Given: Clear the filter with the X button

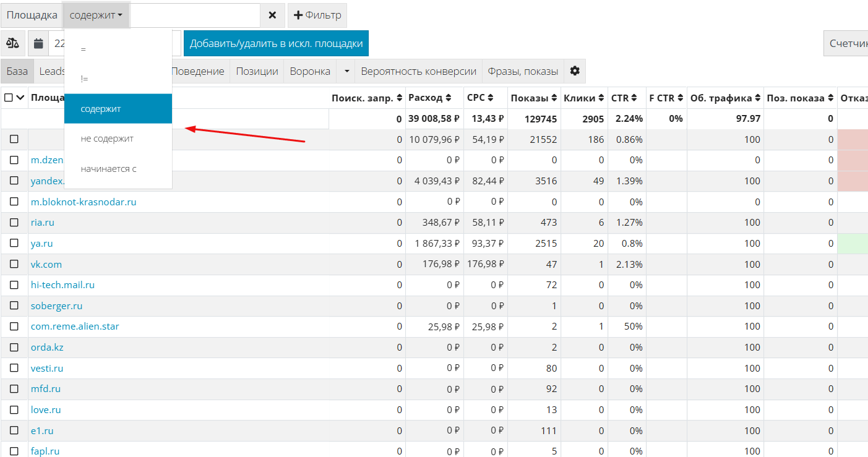Looking at the screenshot, I should click(272, 15).
